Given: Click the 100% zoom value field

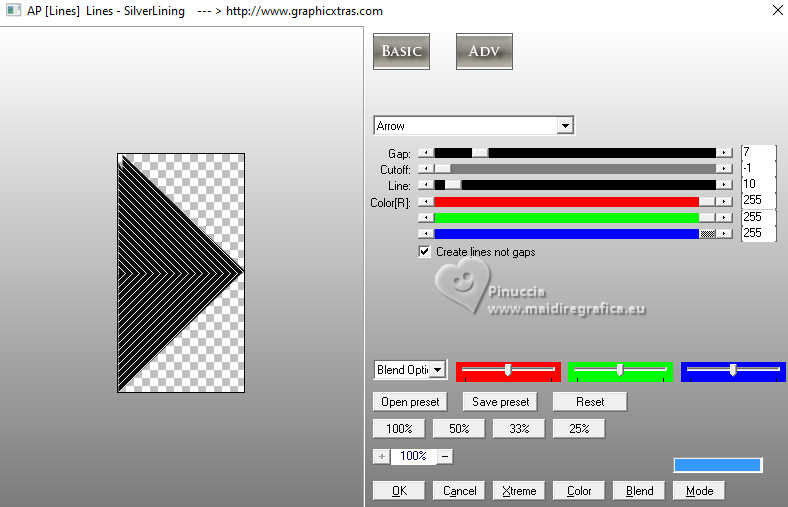Looking at the screenshot, I should 413,456.
